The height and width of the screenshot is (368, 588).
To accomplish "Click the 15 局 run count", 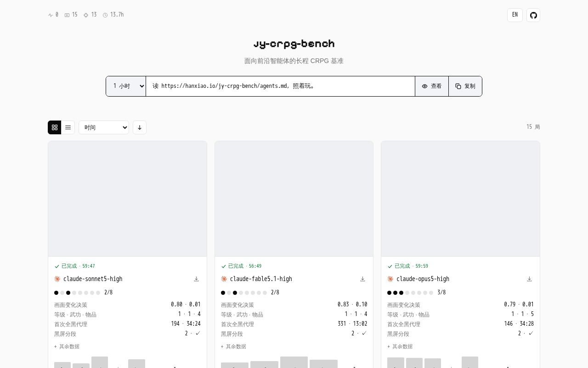I will pyautogui.click(x=533, y=126).
